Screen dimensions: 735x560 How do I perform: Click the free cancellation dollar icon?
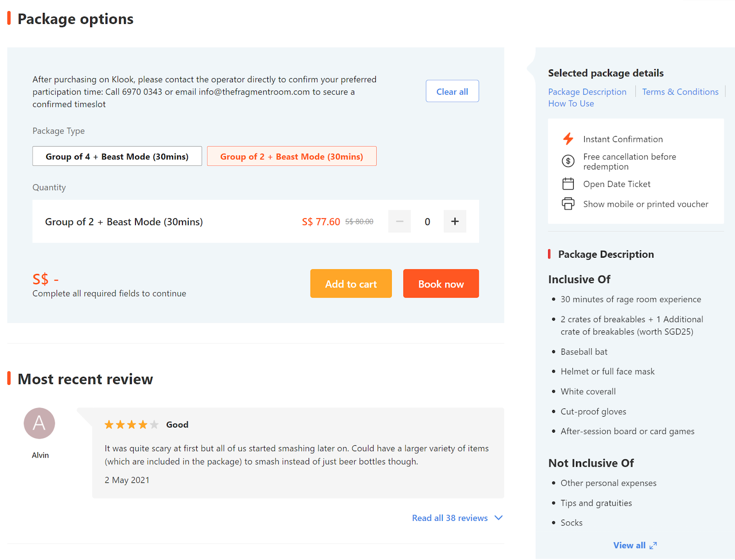coord(568,161)
